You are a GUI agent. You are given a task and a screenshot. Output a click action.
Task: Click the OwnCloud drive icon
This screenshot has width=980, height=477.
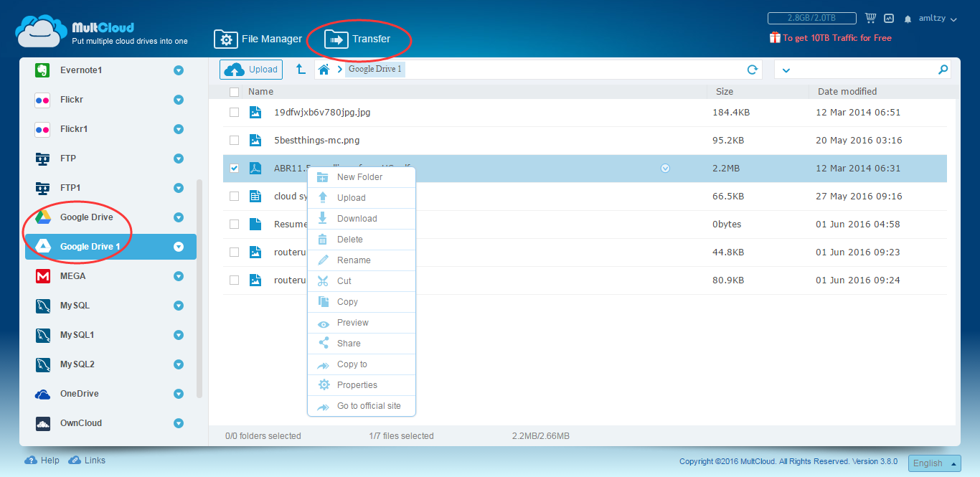pyautogui.click(x=42, y=423)
